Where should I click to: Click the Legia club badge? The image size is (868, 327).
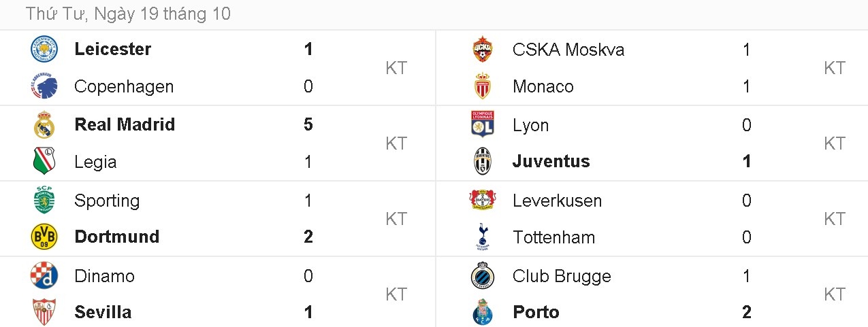pos(44,162)
